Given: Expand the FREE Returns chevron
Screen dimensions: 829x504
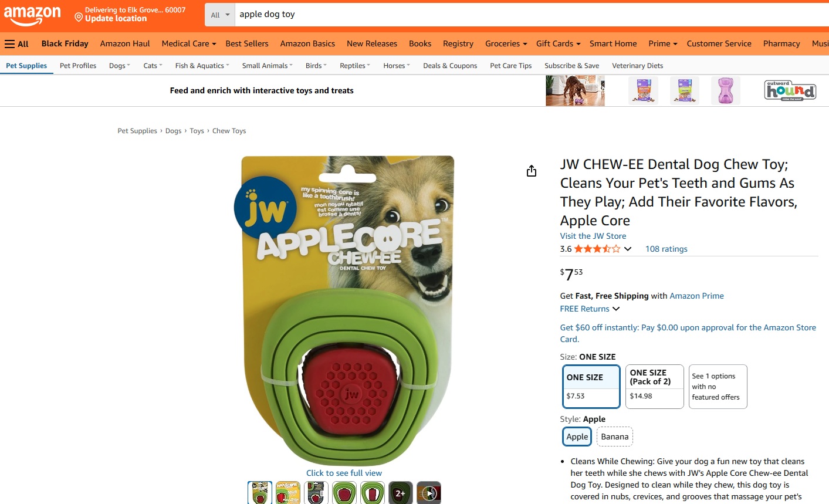Looking at the screenshot, I should tap(616, 309).
